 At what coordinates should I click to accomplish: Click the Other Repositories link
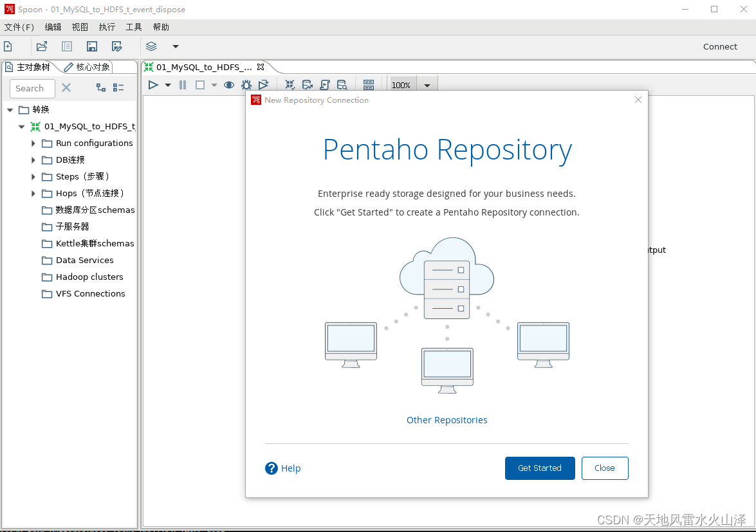tap(447, 420)
